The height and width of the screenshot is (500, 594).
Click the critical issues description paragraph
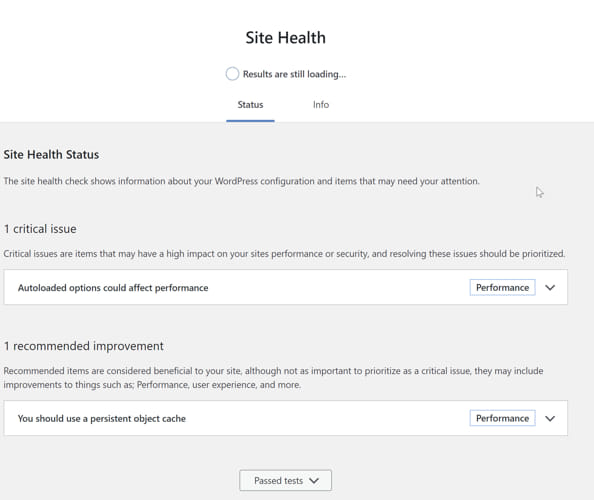pos(284,254)
